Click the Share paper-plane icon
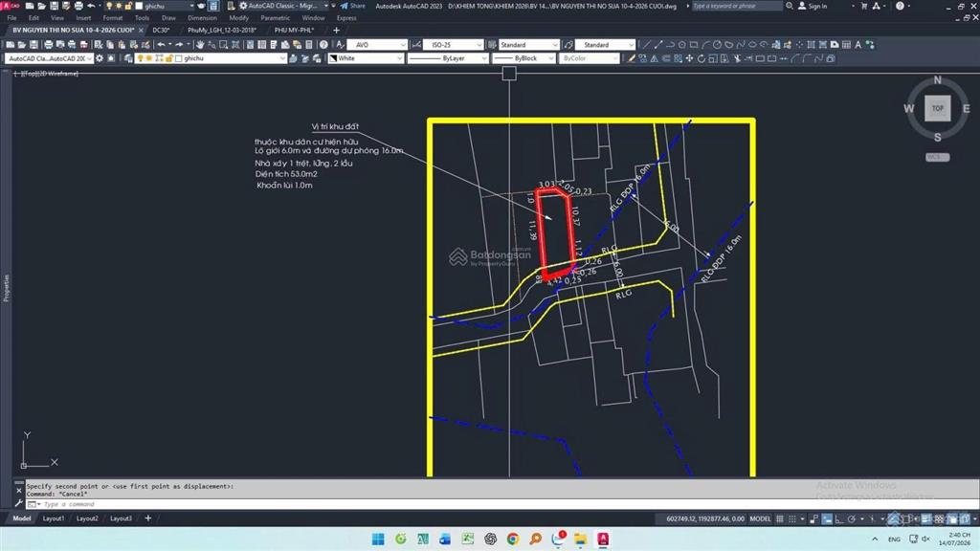Viewport: 980px width, 551px height. [344, 6]
